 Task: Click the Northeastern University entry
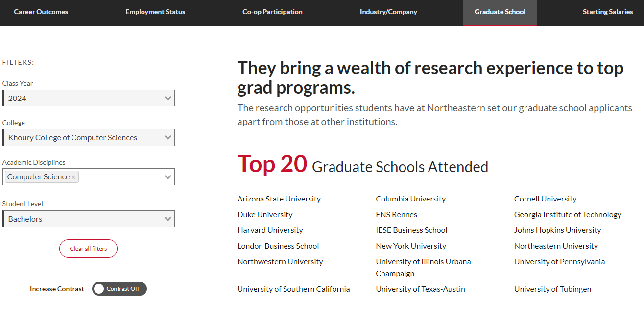(x=556, y=246)
